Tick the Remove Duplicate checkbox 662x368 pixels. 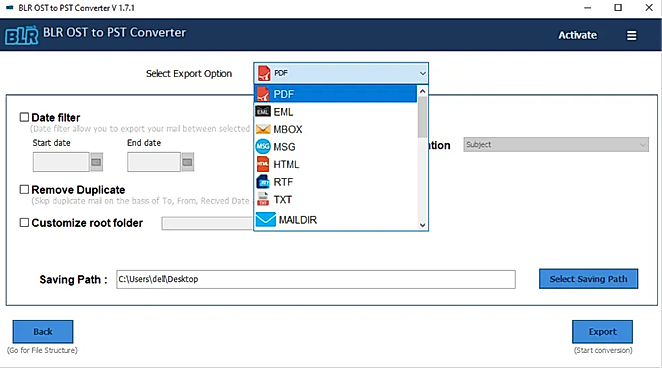tap(24, 189)
